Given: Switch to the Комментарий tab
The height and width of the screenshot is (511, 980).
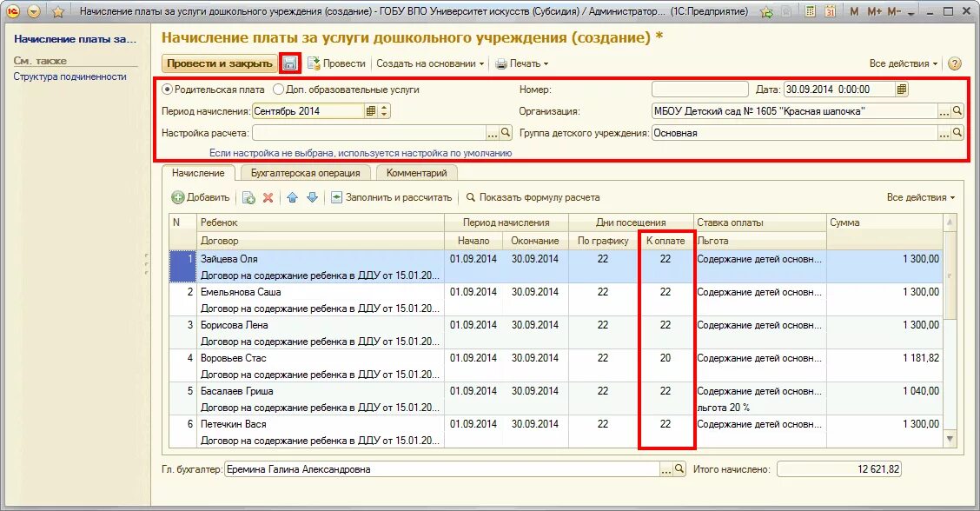Looking at the screenshot, I should pos(416,173).
